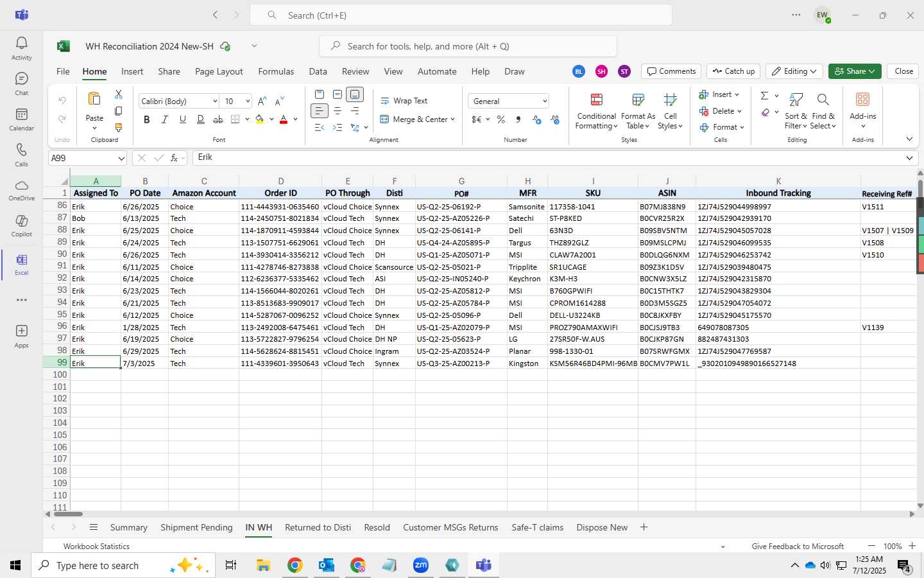924x578 pixels.
Task: Open the Copilot app in Teams sidebar
Action: tap(21, 224)
